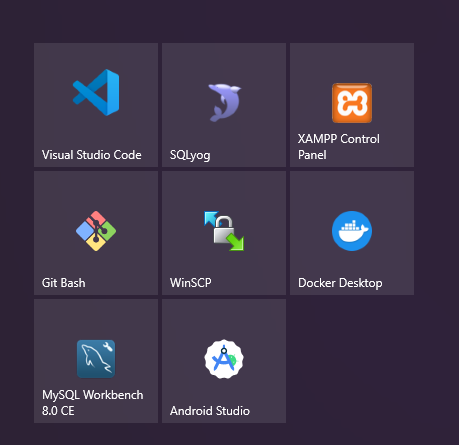Launch Android Studio compass icon
The height and width of the screenshot is (445, 459).
[x=224, y=359]
